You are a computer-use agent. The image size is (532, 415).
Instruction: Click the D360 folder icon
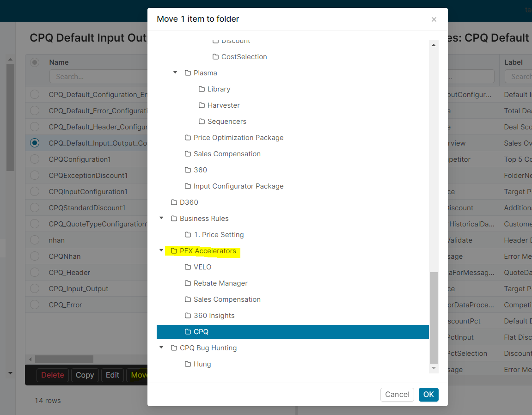pyautogui.click(x=174, y=202)
